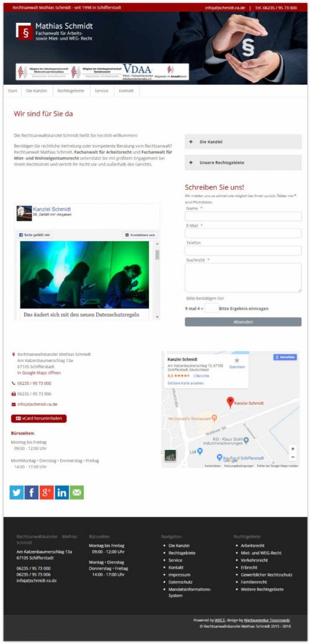Open the Rechtsgebiete navigation menu
310x644 pixels.
tap(71, 90)
